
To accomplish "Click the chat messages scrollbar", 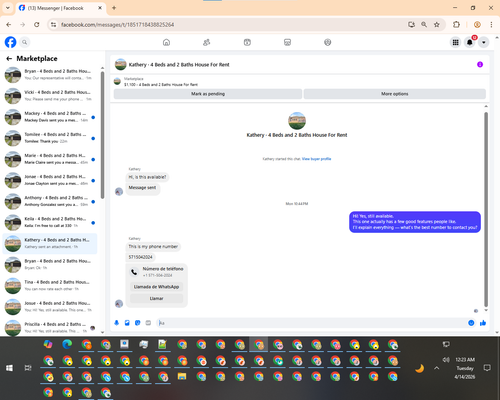I will pos(486,209).
